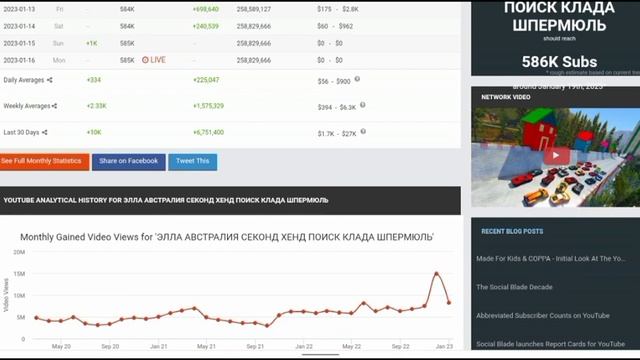Click the 2023-01-13 date cell
This screenshot has width=640, height=360.
coord(19,9)
